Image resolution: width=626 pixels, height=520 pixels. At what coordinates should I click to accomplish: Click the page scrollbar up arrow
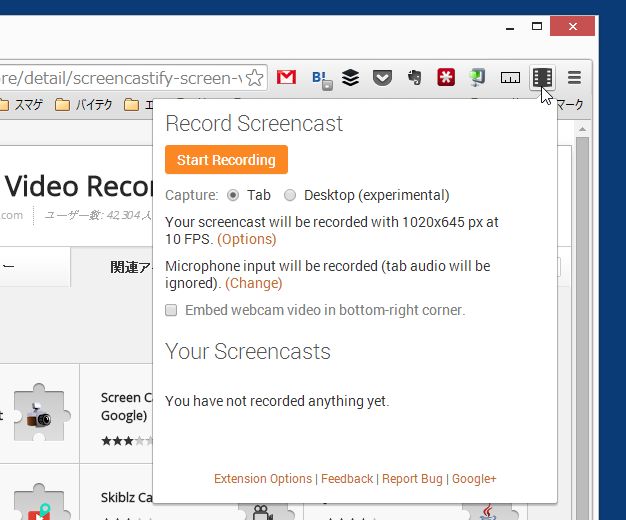[582, 129]
